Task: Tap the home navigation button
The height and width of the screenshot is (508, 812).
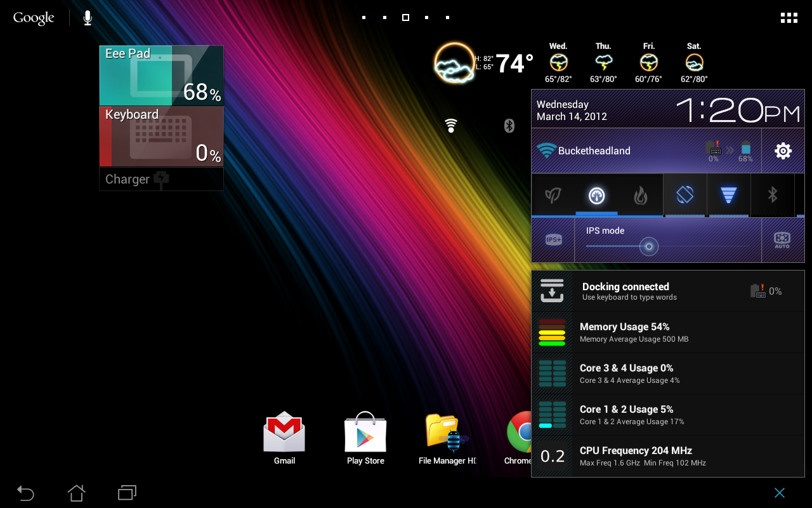Action: (76, 493)
